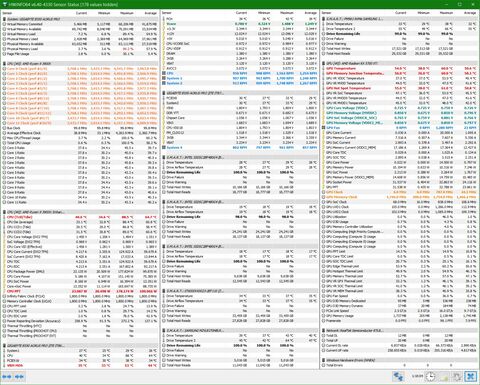Viewport: 480px width, 385px height.
Task: Collapse the CPU Ryzen 3900X Enhanced group
Action: (x=80, y=212)
